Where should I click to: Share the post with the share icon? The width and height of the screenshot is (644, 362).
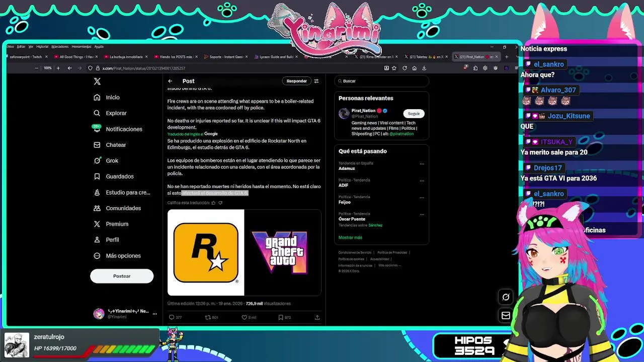pyautogui.click(x=317, y=317)
